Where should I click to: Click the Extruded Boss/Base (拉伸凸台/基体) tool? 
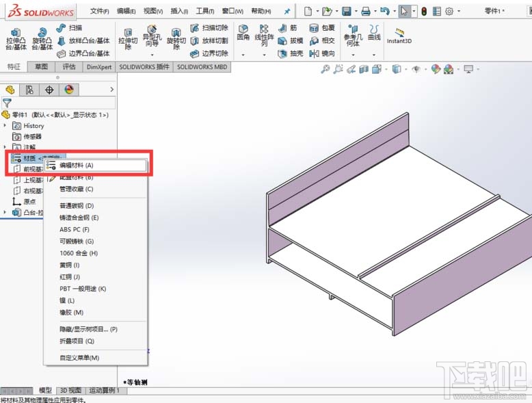pyautogui.click(x=16, y=40)
